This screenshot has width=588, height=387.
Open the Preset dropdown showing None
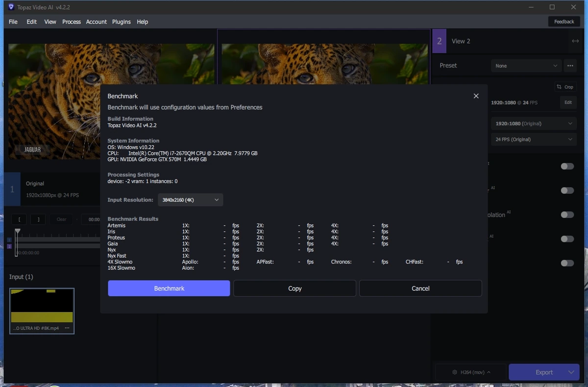click(526, 66)
